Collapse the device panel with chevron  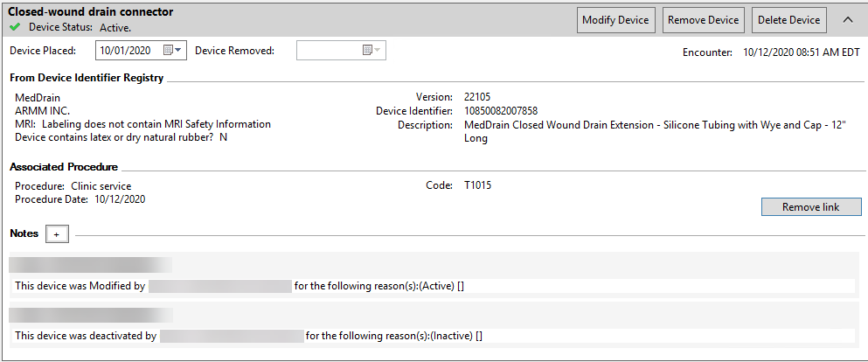pos(848,20)
